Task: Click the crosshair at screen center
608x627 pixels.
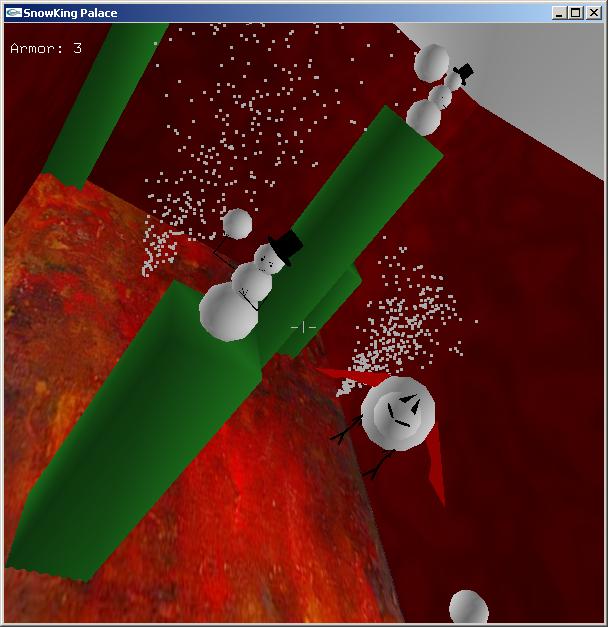Action: pos(303,327)
